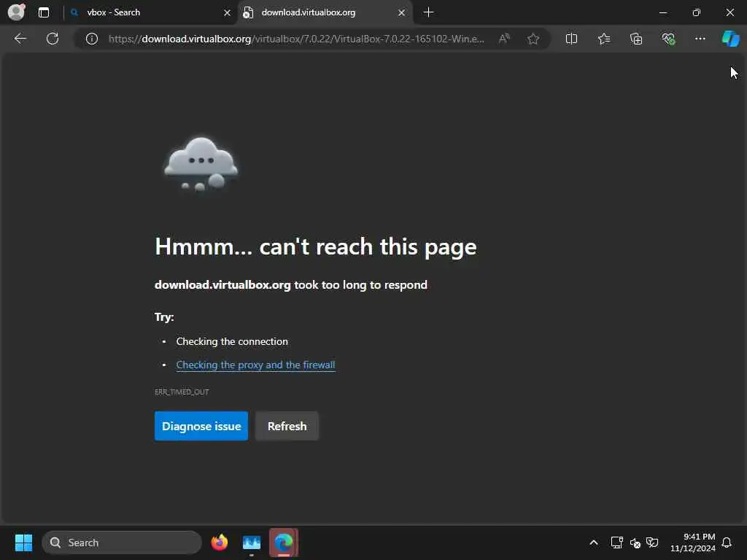This screenshot has height=560, width=747.
Task: Select the ERR_TIMED_OUT error code text
Action: tap(182, 392)
